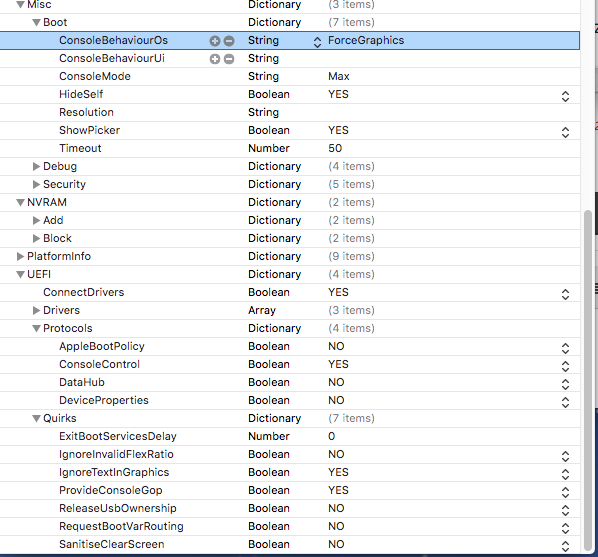
Task: Click the Dictionary type of PlatformInfo
Action: tap(275, 256)
